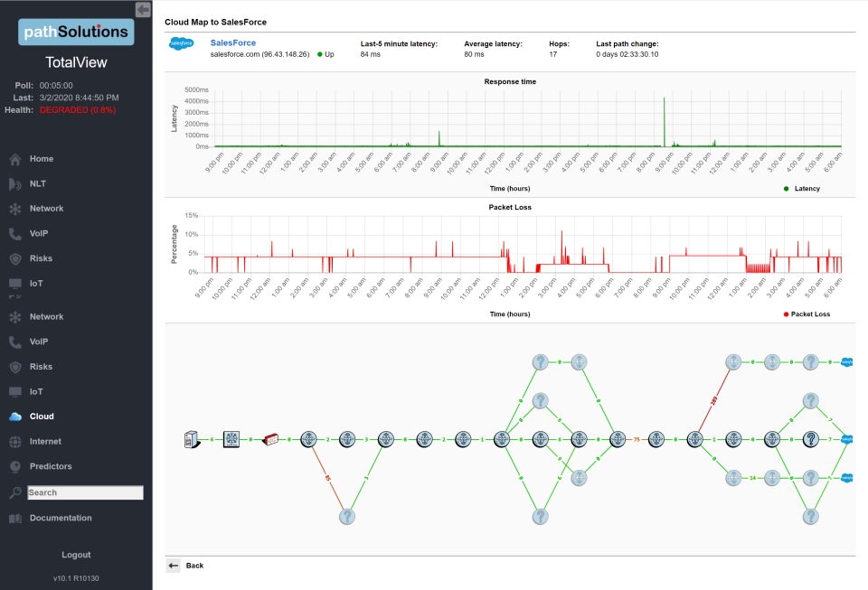Select the source server icon in map
This screenshot has width=868, height=590.
click(191, 439)
